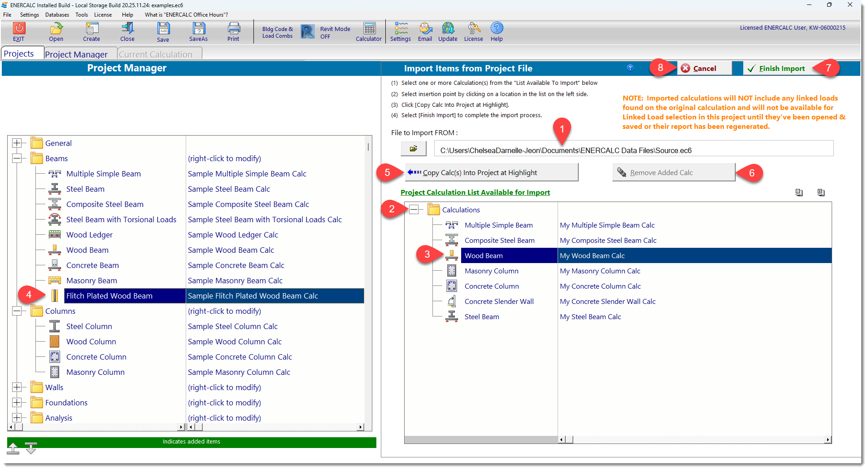
Task: Toggle Revit Mode OFF button
Action: 324,31
